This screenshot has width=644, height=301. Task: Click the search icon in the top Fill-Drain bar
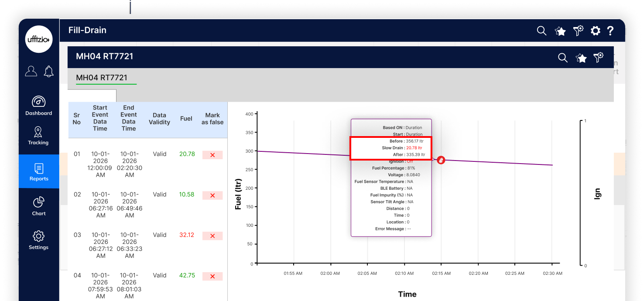541,31
